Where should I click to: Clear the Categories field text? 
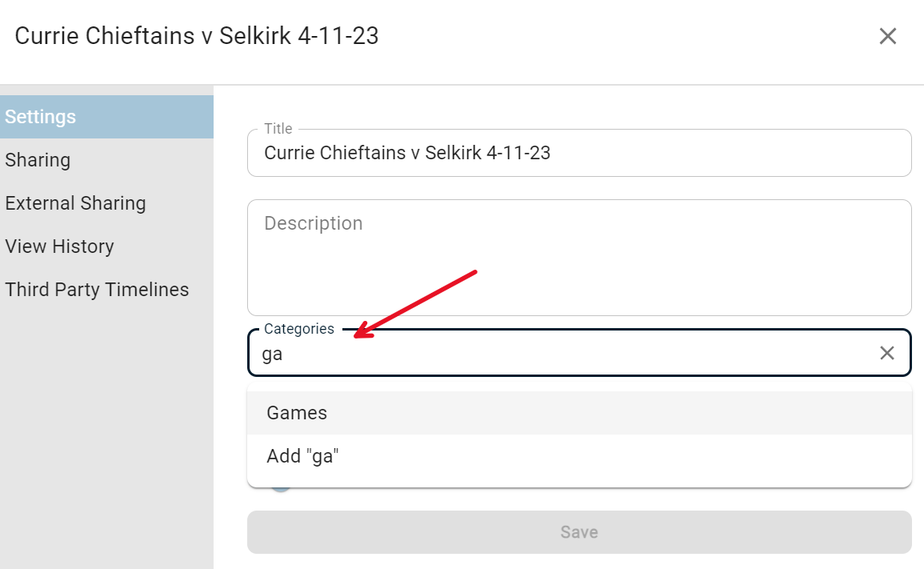coord(887,353)
